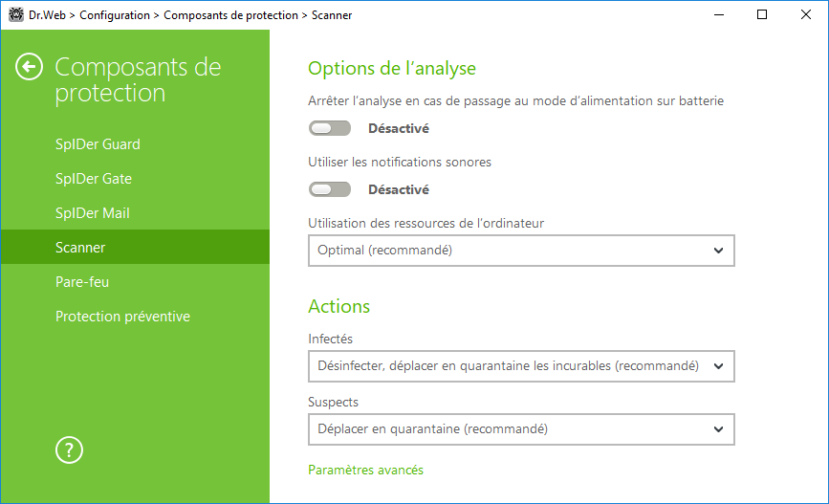The height and width of the screenshot is (504, 829).
Task: Click the back arrow icon beside Composants de protection
Action: point(29,67)
